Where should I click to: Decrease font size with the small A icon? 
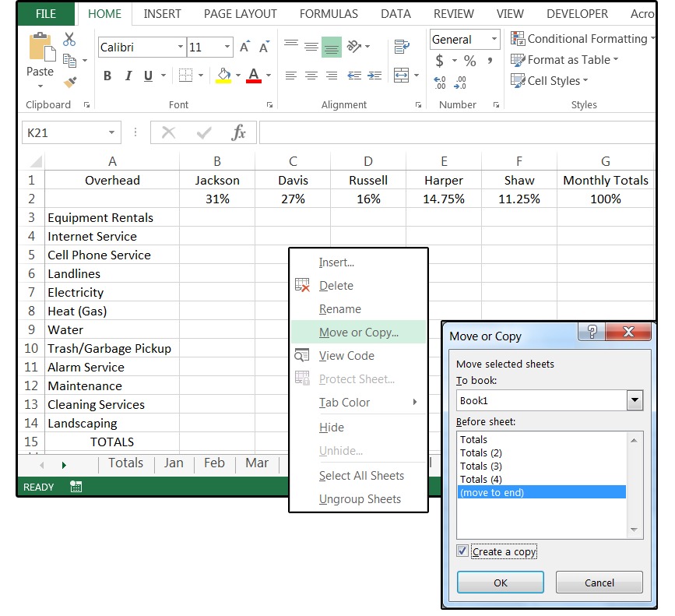click(x=265, y=47)
